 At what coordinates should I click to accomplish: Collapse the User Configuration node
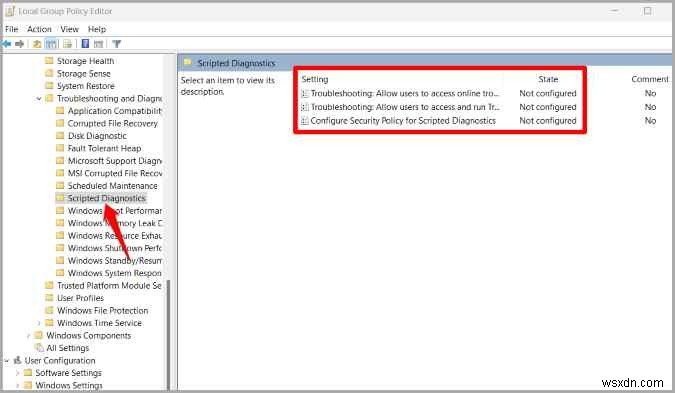(6, 360)
